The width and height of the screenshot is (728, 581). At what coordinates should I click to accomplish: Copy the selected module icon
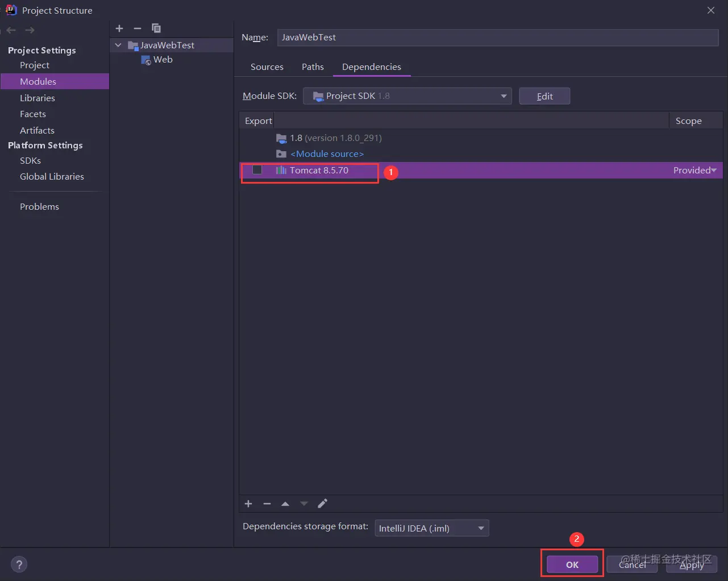156,28
